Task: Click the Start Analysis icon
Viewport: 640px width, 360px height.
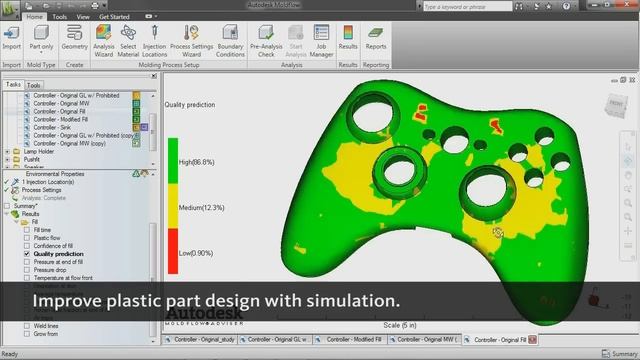Action: click(x=296, y=33)
